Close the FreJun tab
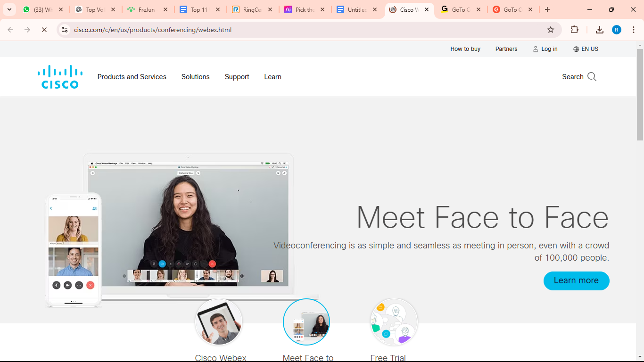The height and width of the screenshot is (362, 644). (x=165, y=9)
